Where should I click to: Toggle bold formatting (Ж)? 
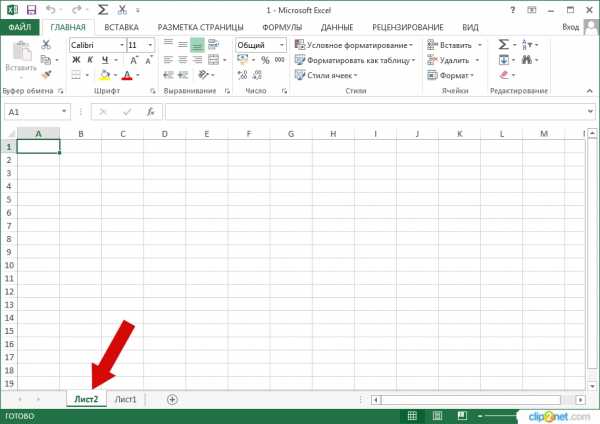[x=76, y=60]
